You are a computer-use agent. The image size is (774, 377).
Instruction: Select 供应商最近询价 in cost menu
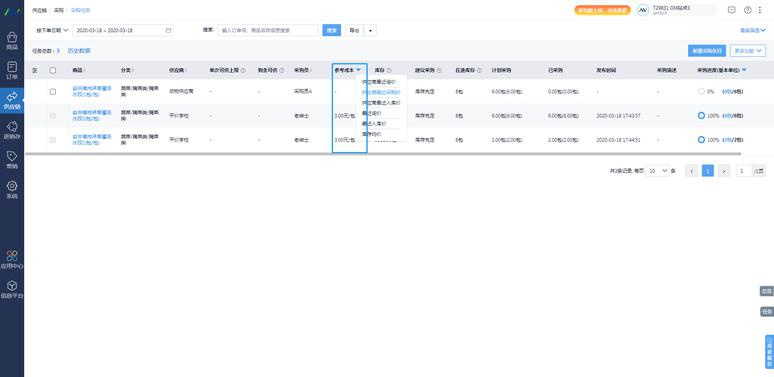tap(379, 82)
